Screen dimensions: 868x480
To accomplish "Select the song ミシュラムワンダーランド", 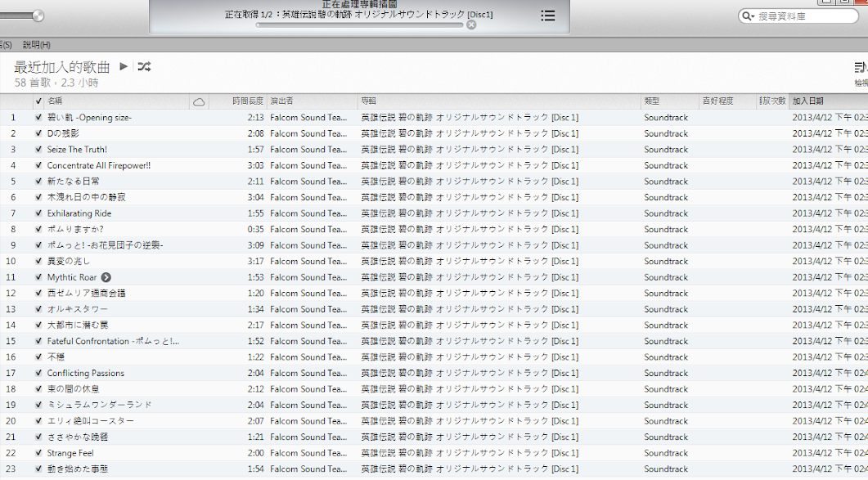I will [x=100, y=406].
